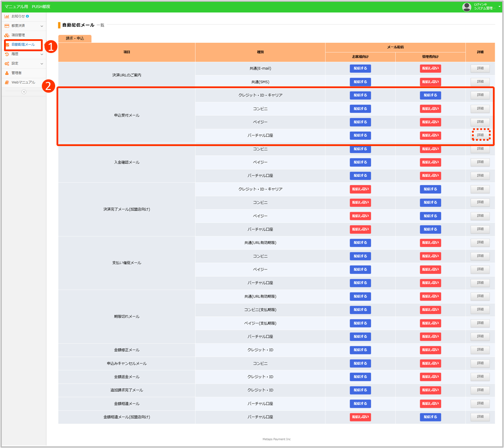The width and height of the screenshot is (504, 448).
Task: Click the info badge beside お知らせ
Action: (x=28, y=16)
